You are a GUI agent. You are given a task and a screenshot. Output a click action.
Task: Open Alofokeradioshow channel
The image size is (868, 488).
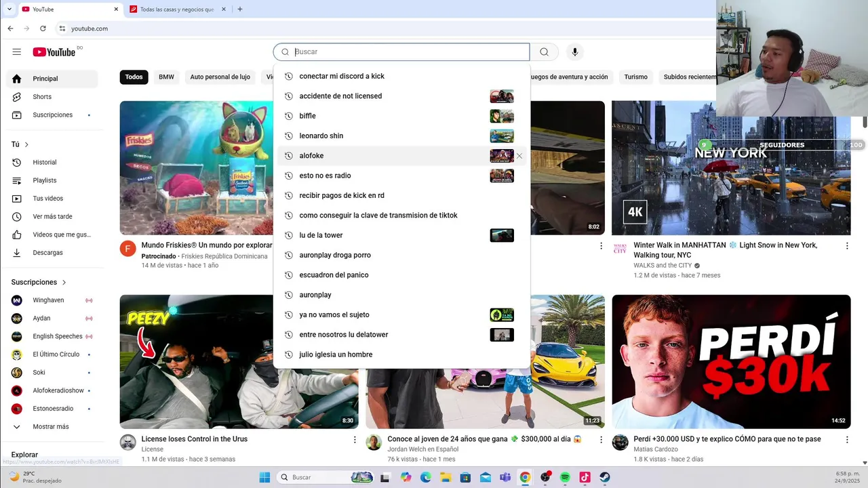tap(52, 390)
